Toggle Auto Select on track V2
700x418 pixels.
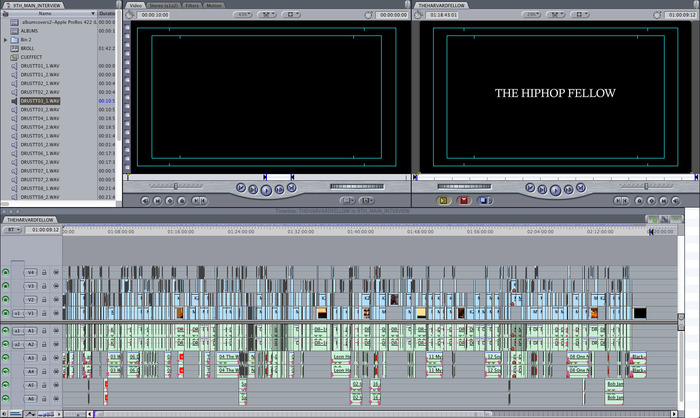coord(56,300)
